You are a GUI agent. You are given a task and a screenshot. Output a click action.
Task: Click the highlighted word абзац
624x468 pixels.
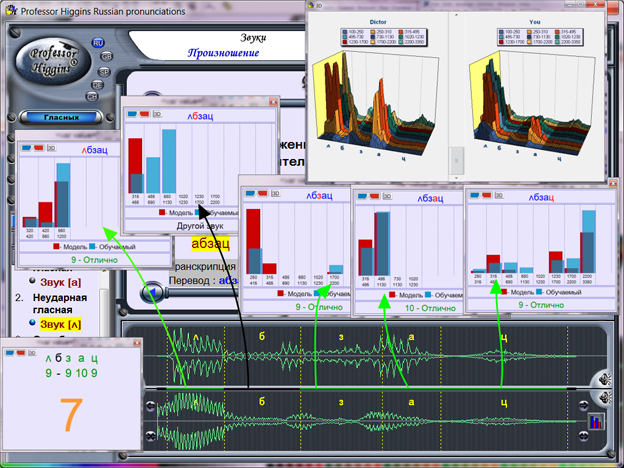coord(210,243)
